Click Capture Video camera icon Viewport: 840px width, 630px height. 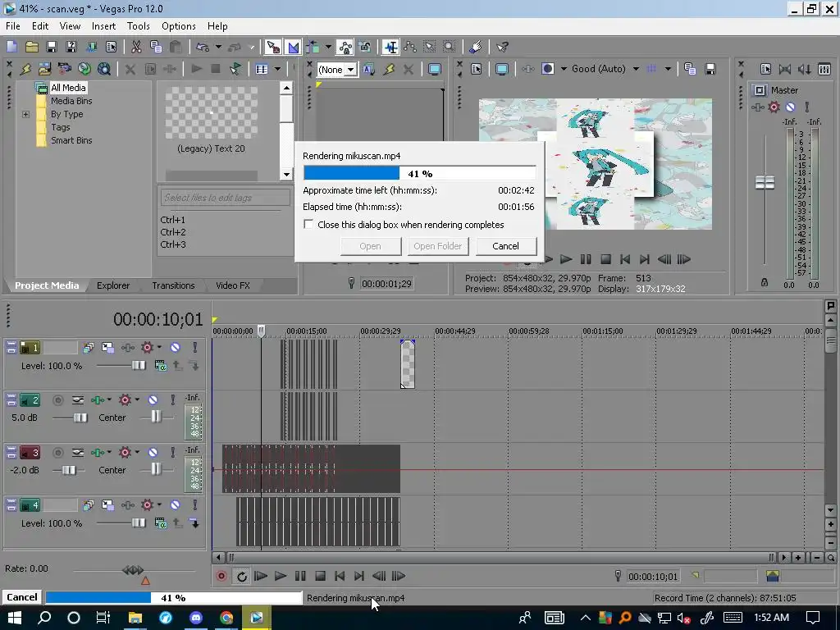(x=64, y=69)
